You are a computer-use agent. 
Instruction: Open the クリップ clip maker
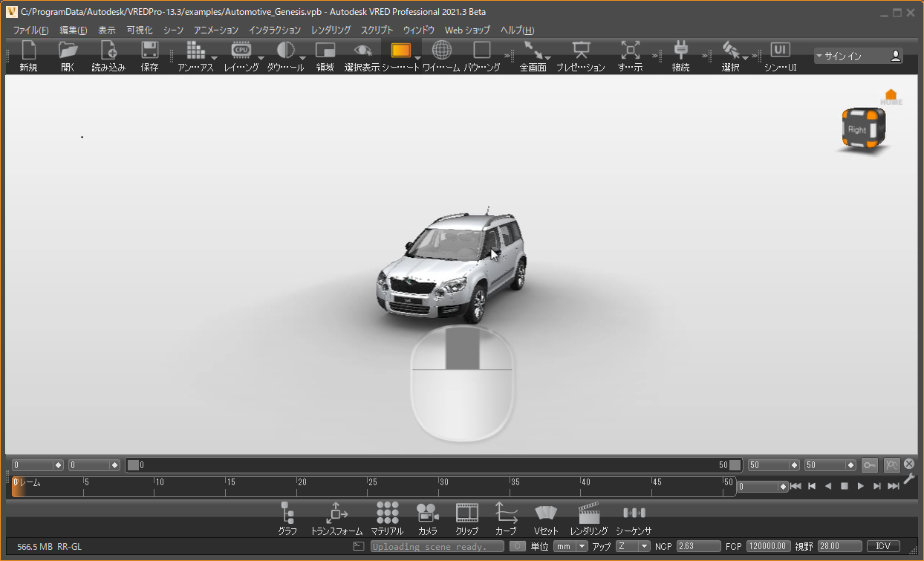click(467, 519)
